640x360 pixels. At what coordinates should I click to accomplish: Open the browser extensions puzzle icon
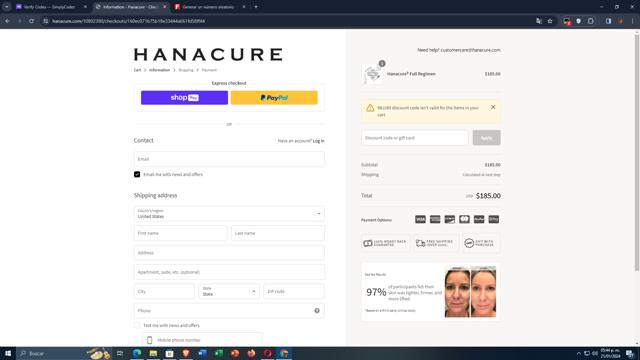click(x=591, y=21)
